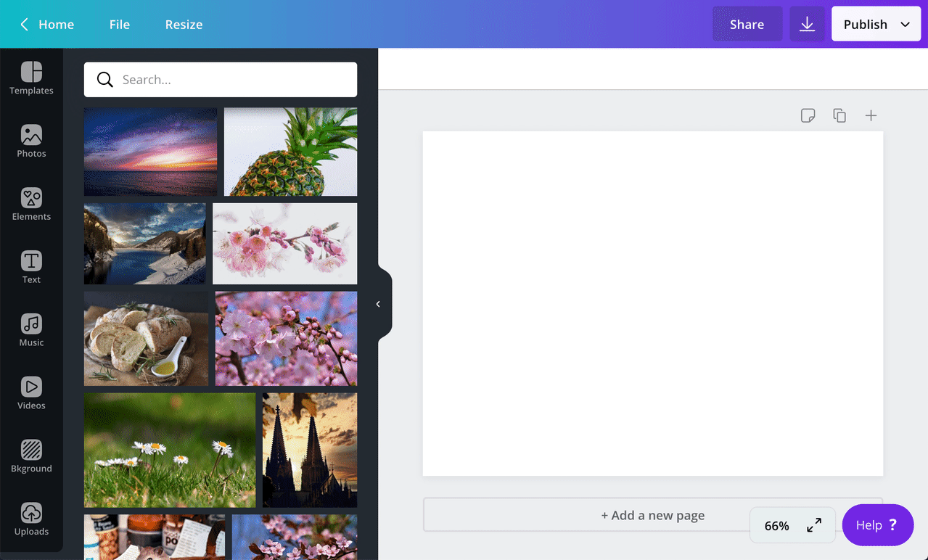Click the download arrow icon

tap(807, 24)
